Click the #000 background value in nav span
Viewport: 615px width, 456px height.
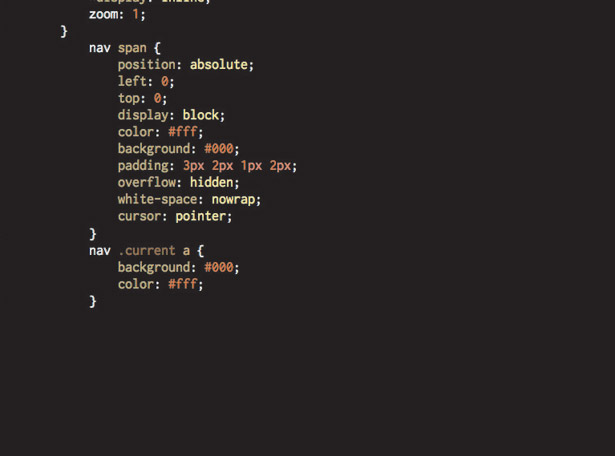pyautogui.click(x=218, y=149)
